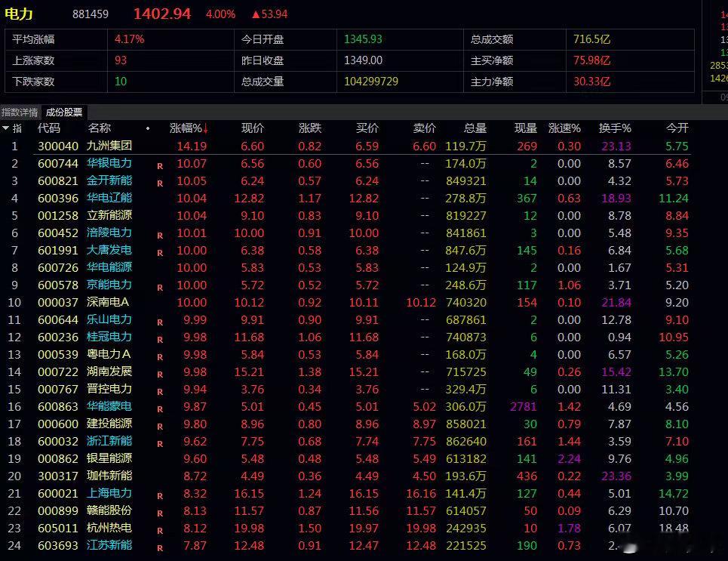The width and height of the screenshot is (728, 561).
Task: Click the R margin icon for 浙江新能
Action: tap(160, 443)
